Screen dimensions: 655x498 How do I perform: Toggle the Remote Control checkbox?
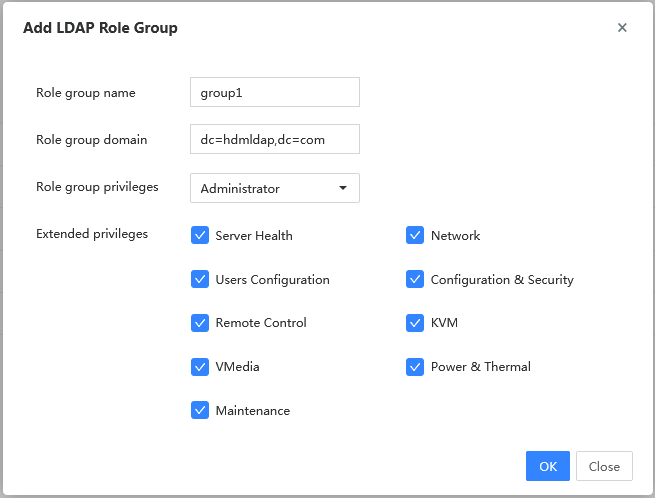tap(200, 323)
